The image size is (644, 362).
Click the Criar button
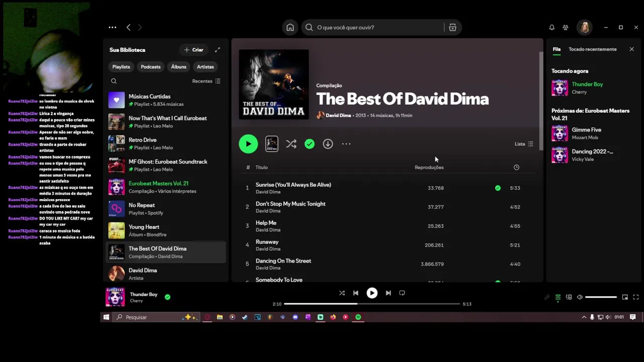coord(194,50)
